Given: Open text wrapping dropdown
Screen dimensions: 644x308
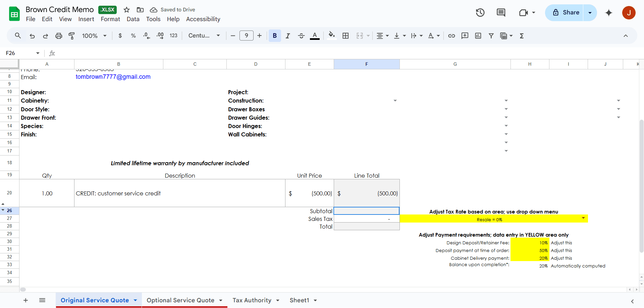Looking at the screenshot, I should click(x=417, y=36).
